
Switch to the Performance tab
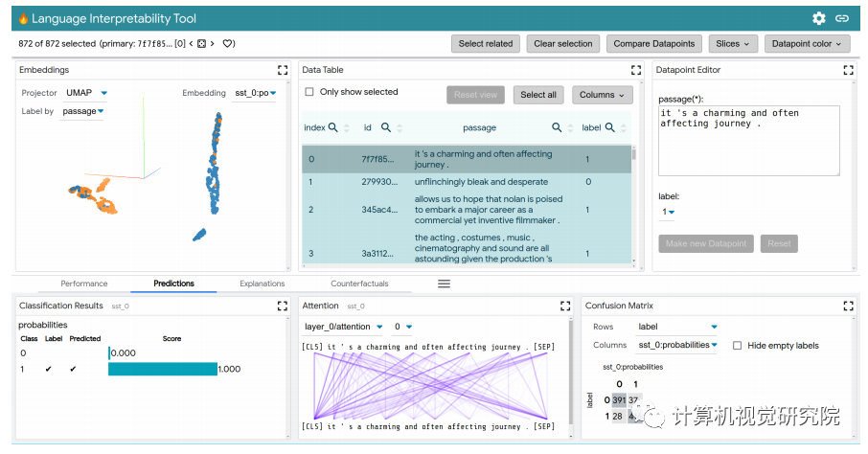click(84, 284)
